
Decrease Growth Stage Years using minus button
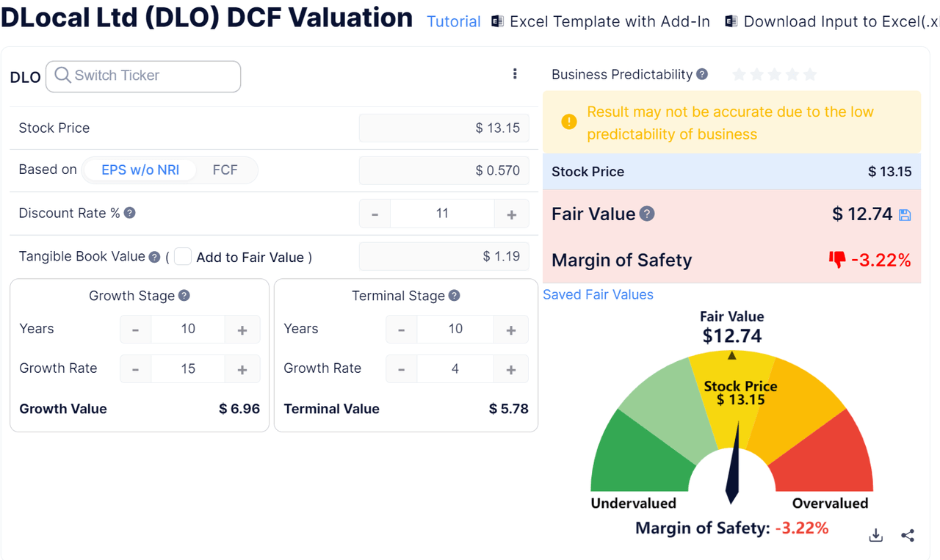[x=135, y=330]
